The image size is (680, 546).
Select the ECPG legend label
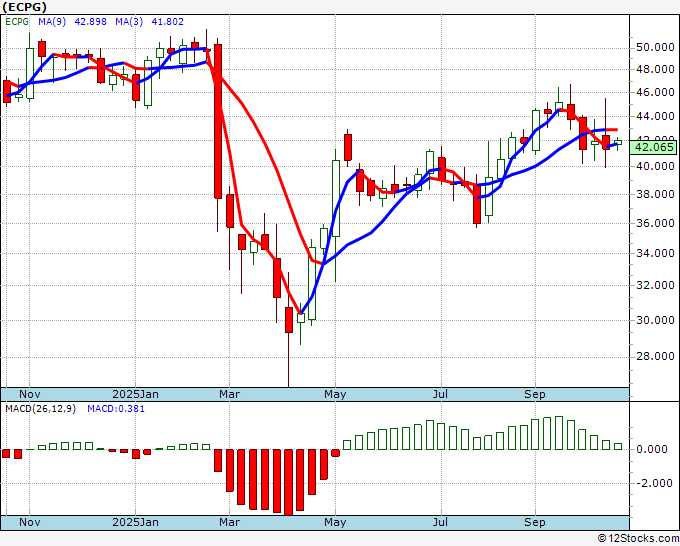17,22
